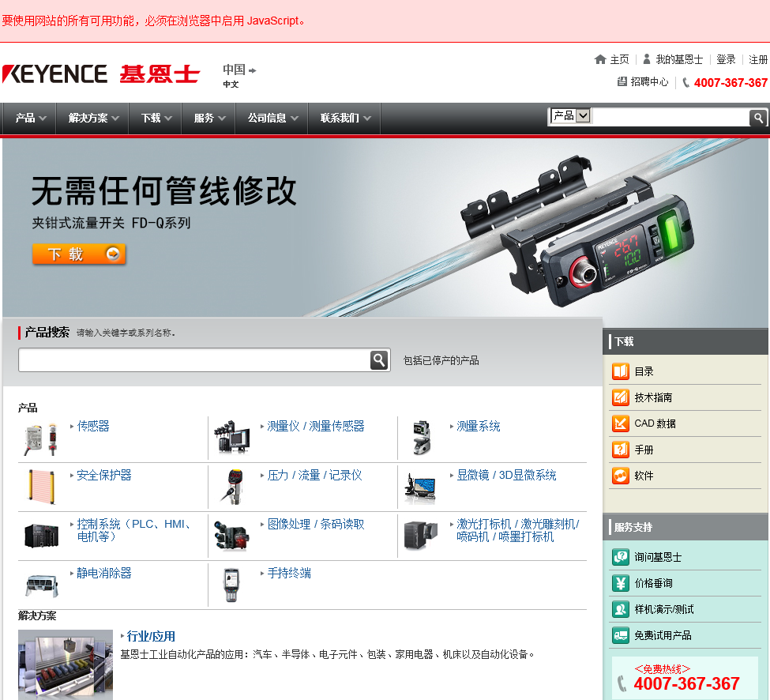This screenshot has width=770, height=700.
Task: Click 包括已停产的产品 option
Action: point(441,360)
